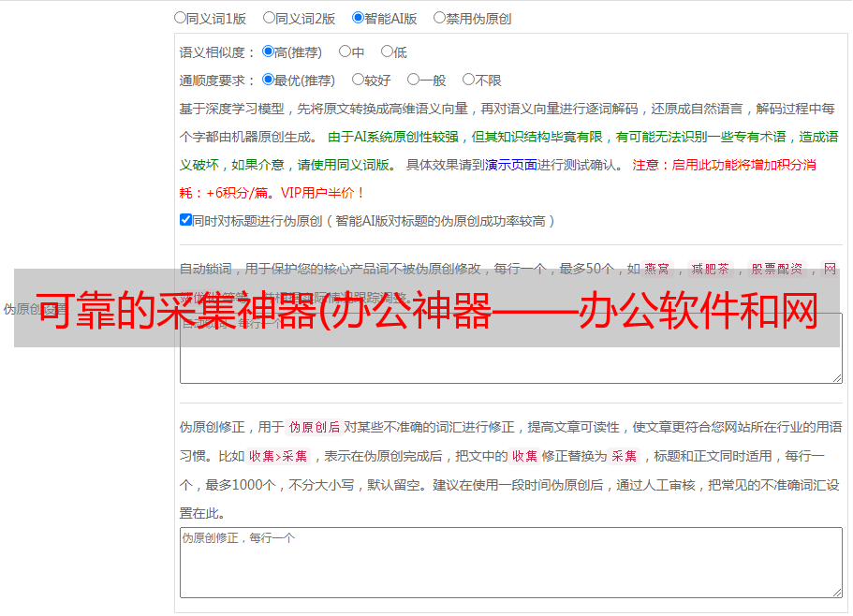Select the 同义词1版 radio option
The image size is (853, 616).
[x=180, y=18]
